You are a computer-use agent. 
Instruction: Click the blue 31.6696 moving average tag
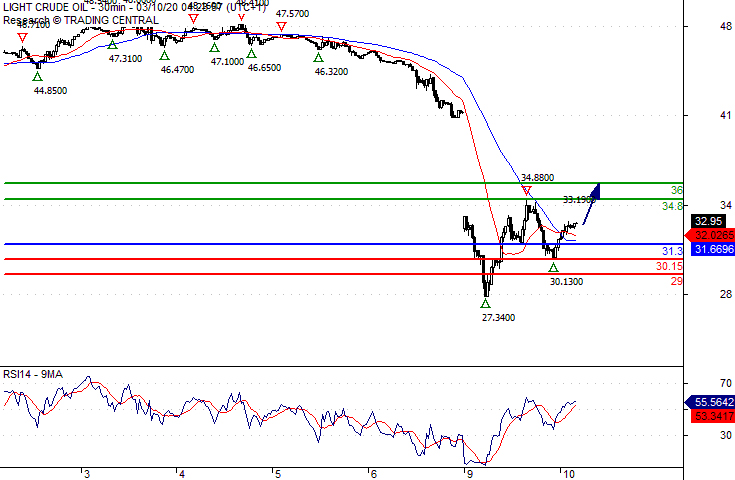click(713, 249)
